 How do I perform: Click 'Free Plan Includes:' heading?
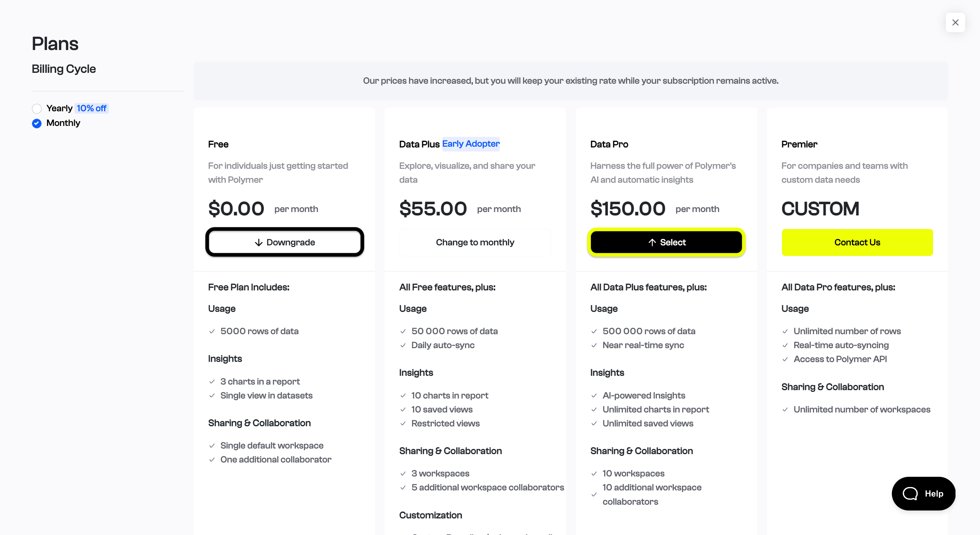tap(249, 287)
